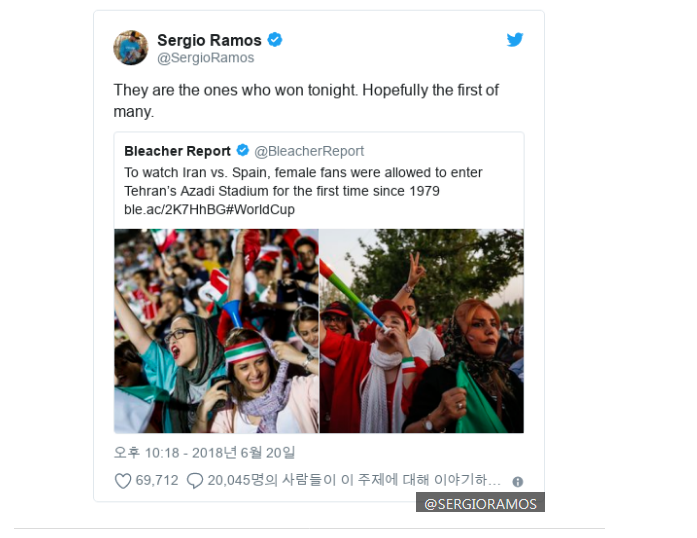Open Sergio Ramos profile avatar
The image size is (697, 538).
pos(131,48)
